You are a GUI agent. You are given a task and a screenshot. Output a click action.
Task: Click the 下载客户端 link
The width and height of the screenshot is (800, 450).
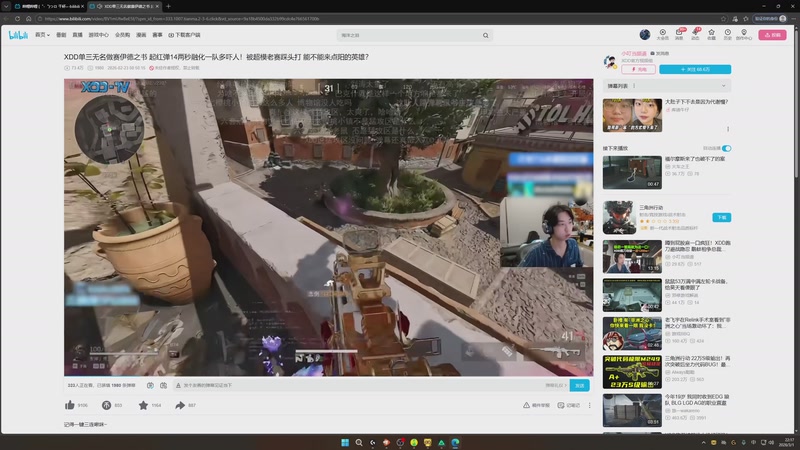(x=184, y=35)
